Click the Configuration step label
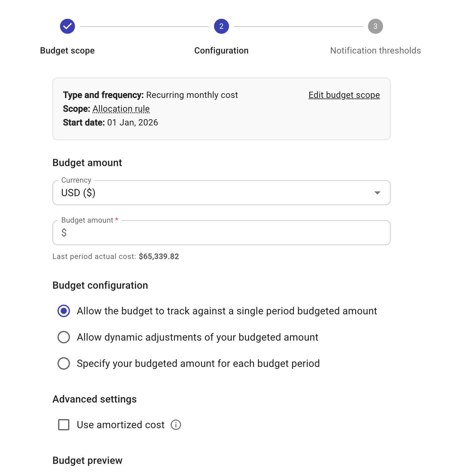This screenshot has height=476, width=473. (x=221, y=51)
